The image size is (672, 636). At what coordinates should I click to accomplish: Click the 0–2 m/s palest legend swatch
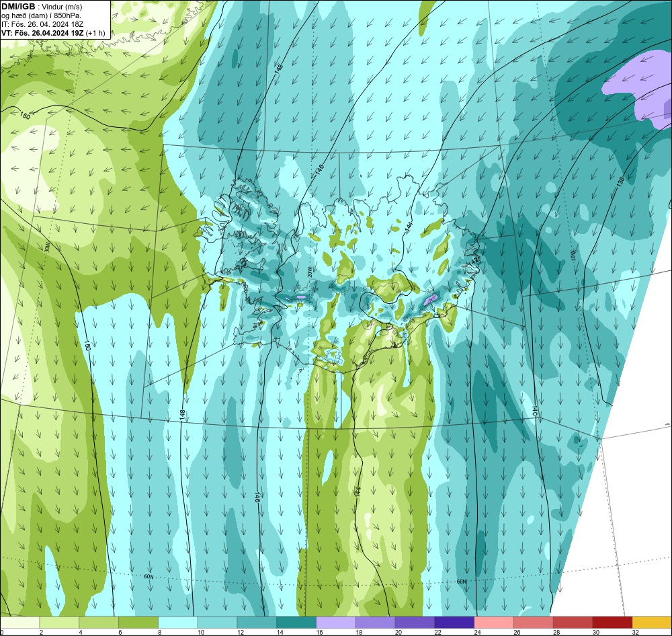[x=19, y=623]
